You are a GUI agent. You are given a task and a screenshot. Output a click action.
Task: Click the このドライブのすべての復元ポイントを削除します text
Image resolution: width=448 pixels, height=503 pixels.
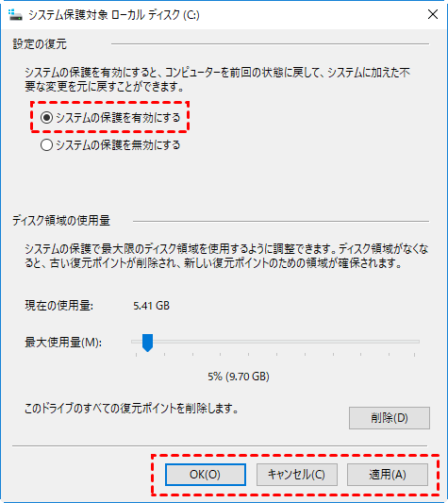131,409
